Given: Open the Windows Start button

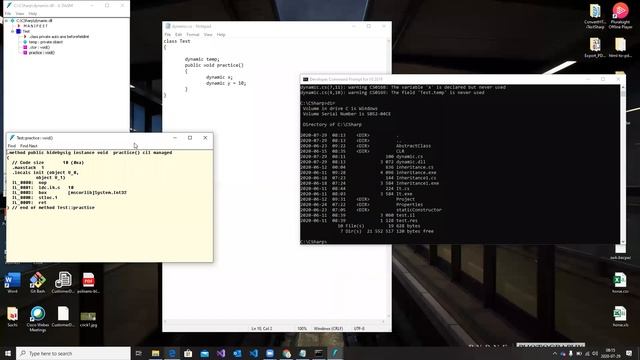Looking at the screenshot, I should (x=8, y=353).
